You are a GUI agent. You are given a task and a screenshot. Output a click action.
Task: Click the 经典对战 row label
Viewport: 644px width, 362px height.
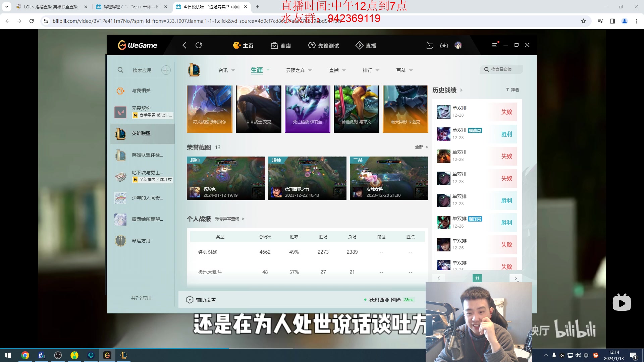coord(208,252)
